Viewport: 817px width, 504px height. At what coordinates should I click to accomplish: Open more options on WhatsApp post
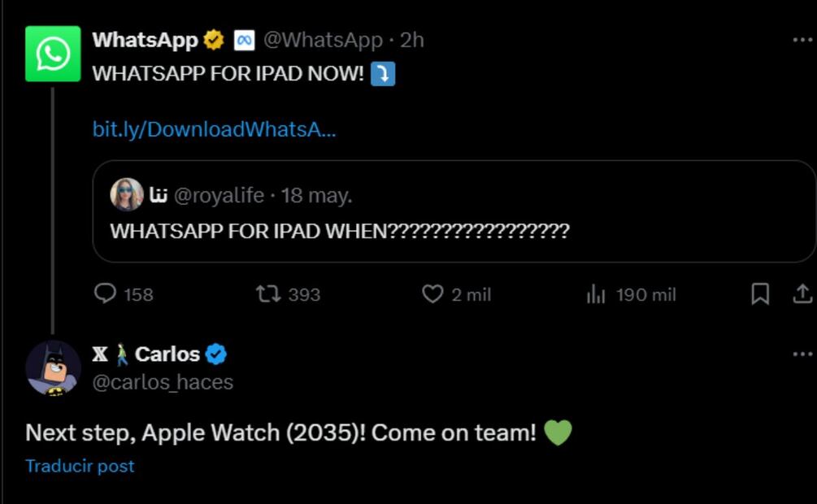coord(802,40)
